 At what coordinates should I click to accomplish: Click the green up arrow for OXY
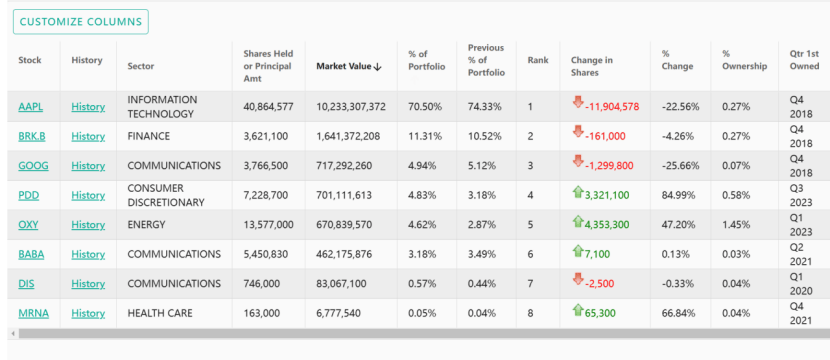point(578,221)
